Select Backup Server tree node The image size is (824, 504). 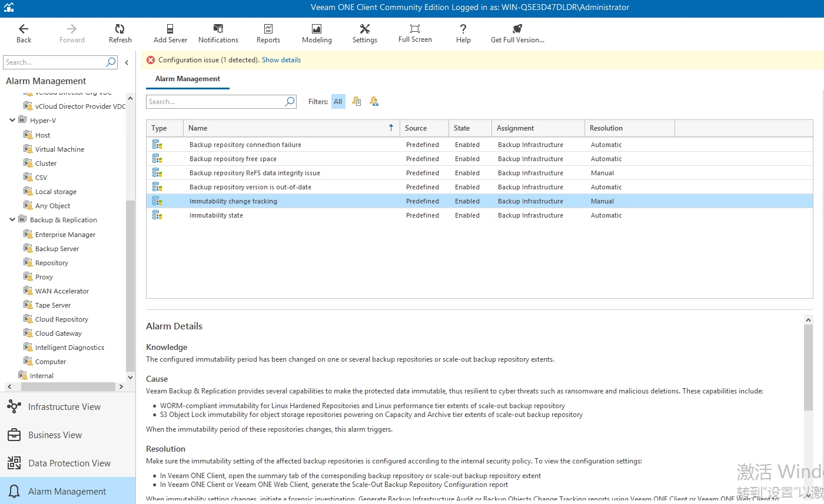57,249
